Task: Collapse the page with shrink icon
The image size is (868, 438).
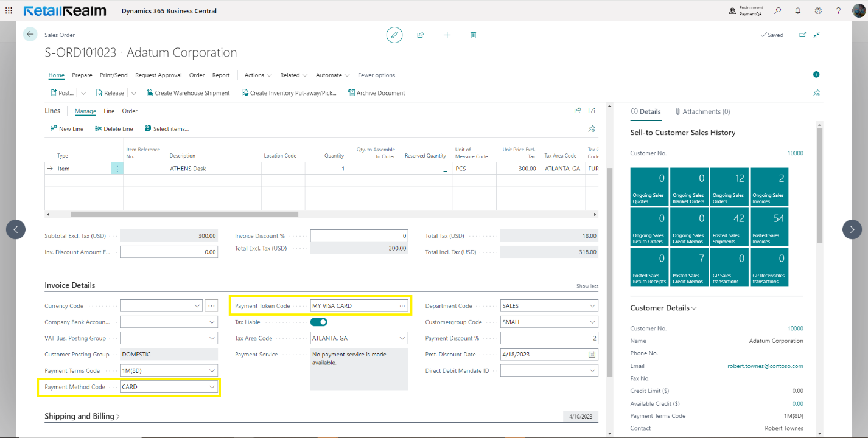Action: coord(817,35)
